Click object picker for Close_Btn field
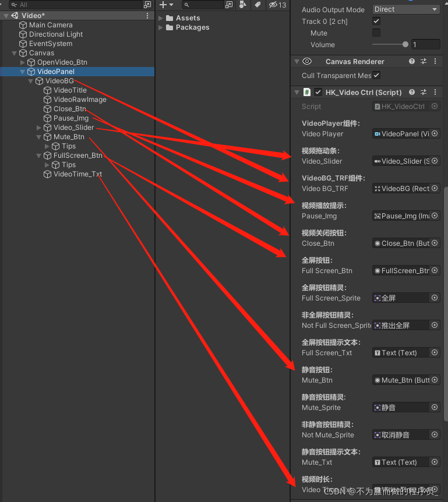 coord(435,243)
